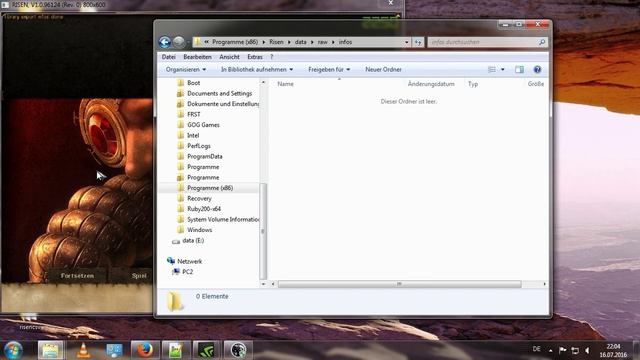
Task: Refresh the folder via address bar icon
Action: [x=418, y=42]
